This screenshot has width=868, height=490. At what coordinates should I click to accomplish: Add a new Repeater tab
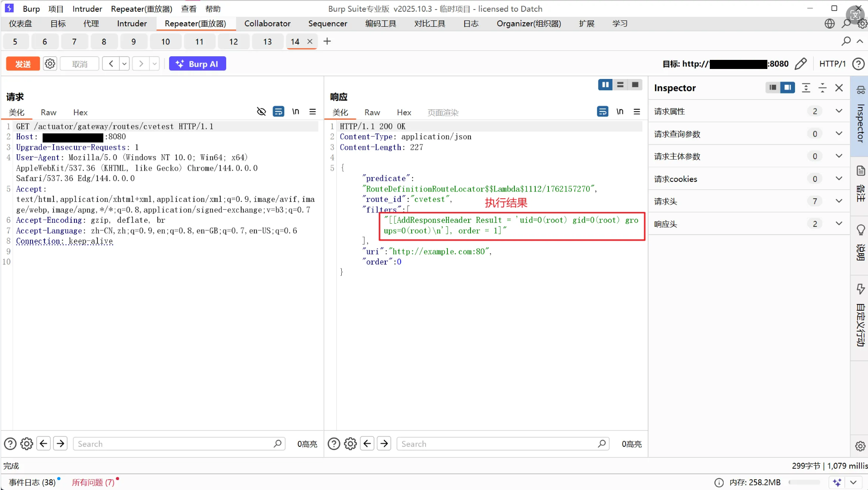click(327, 41)
